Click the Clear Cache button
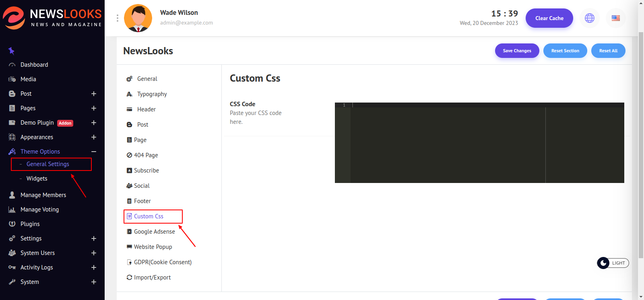 pos(549,18)
